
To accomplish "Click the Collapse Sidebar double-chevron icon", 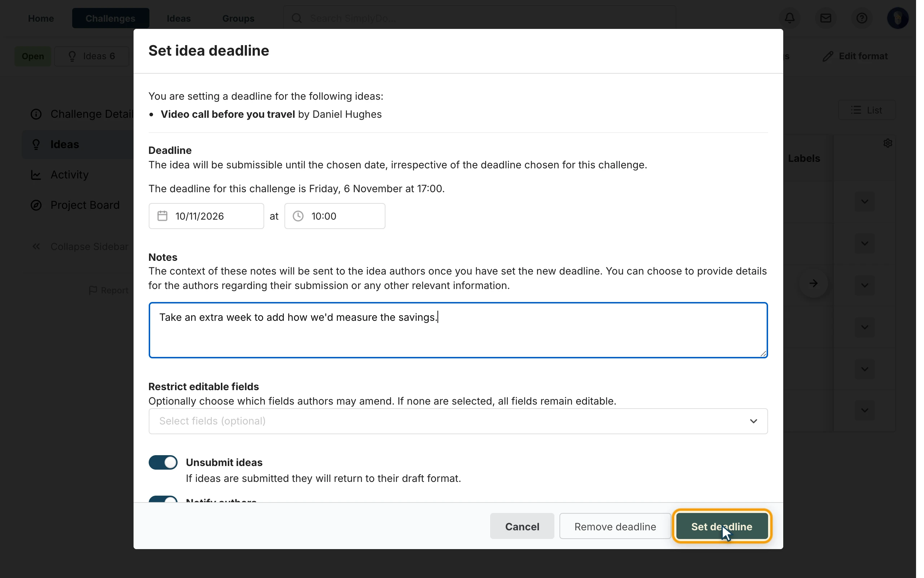I will tap(36, 247).
